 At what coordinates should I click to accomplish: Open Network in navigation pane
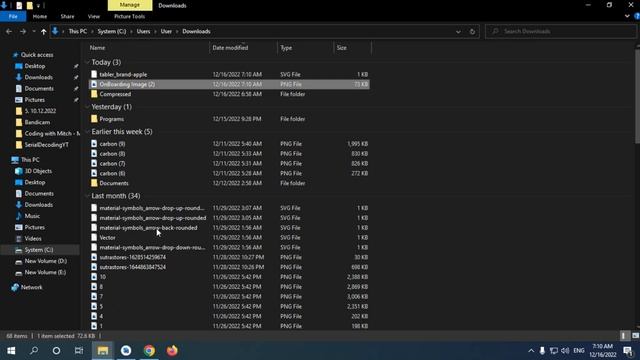pos(31,287)
